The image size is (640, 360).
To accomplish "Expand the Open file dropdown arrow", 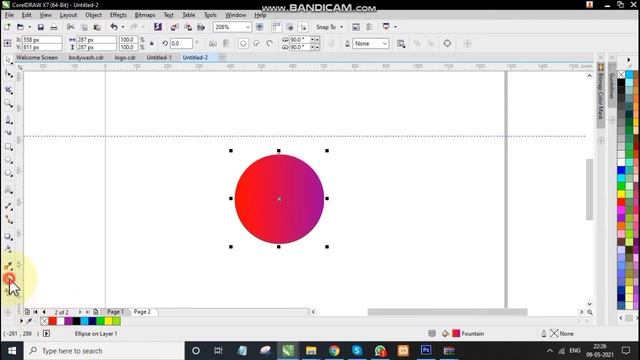I will tap(29, 27).
